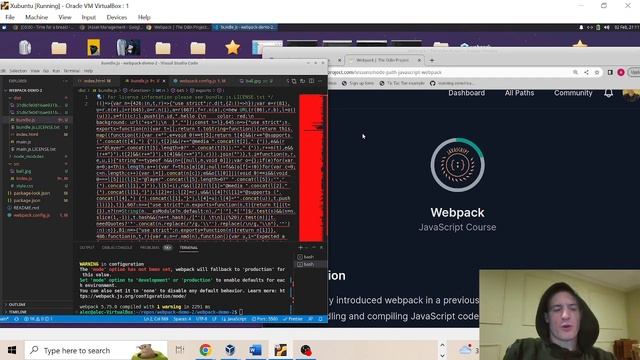Screen dimensions: 640x360
Task: Open the Selection menu in VS Code
Action: pyautogui.click(x=18, y=71)
